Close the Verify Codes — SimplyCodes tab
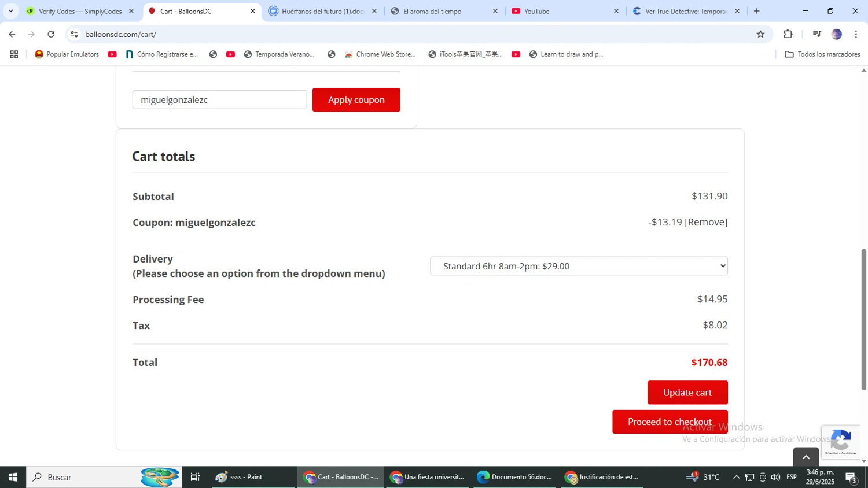This screenshot has width=868, height=488. 131,11
